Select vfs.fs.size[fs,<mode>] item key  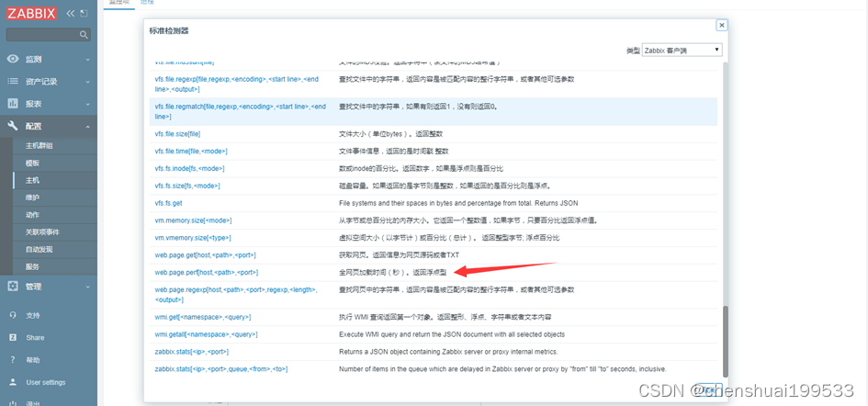coord(187,186)
